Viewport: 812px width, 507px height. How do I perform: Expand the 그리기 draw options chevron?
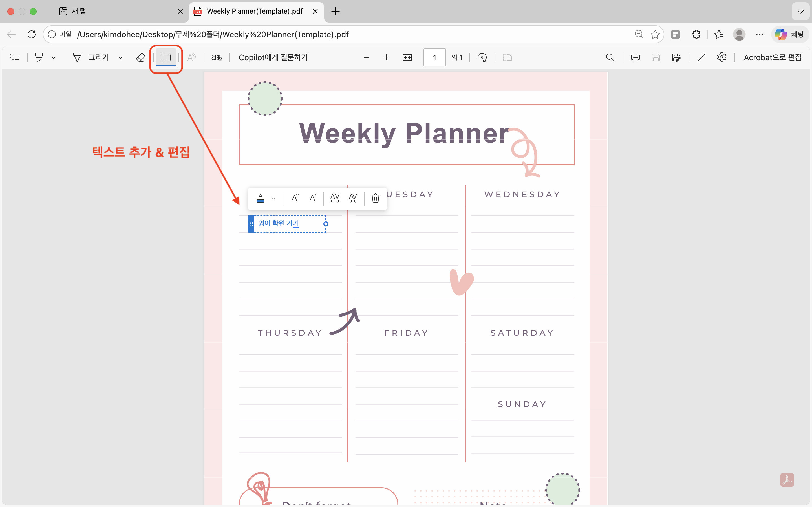tap(120, 58)
